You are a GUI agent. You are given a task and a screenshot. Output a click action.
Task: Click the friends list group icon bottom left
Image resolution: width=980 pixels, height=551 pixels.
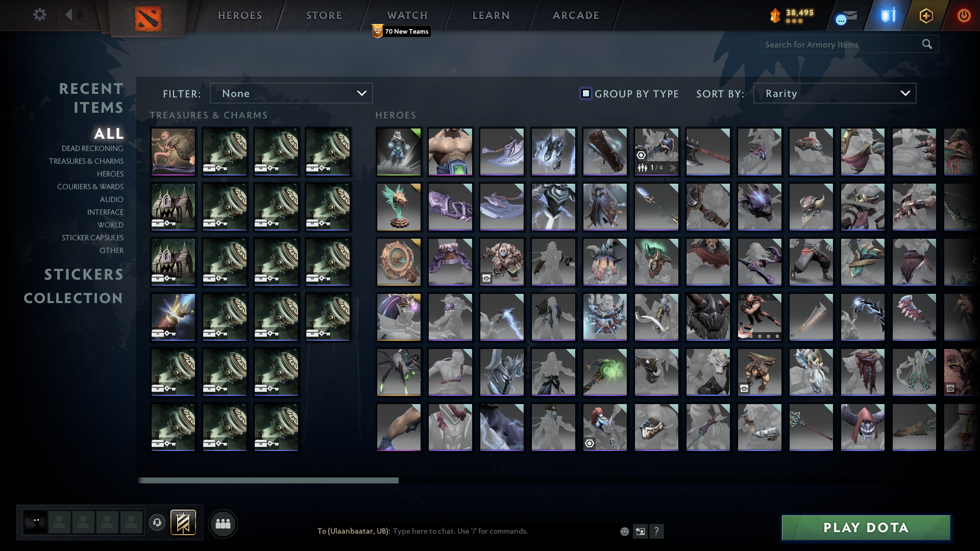point(223,523)
